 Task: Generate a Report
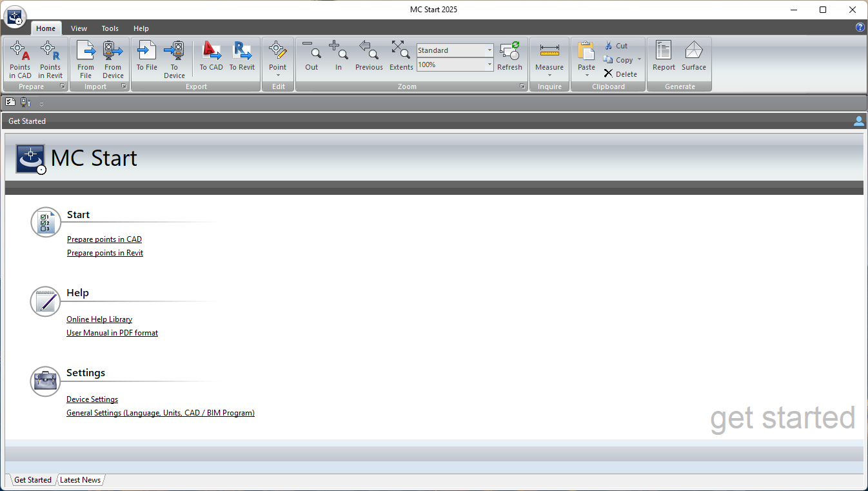[x=664, y=56]
